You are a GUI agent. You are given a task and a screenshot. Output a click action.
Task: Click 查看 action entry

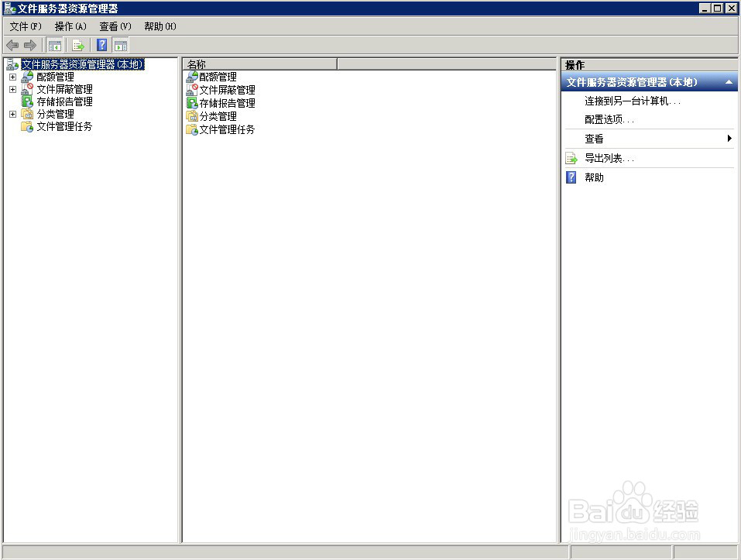594,139
